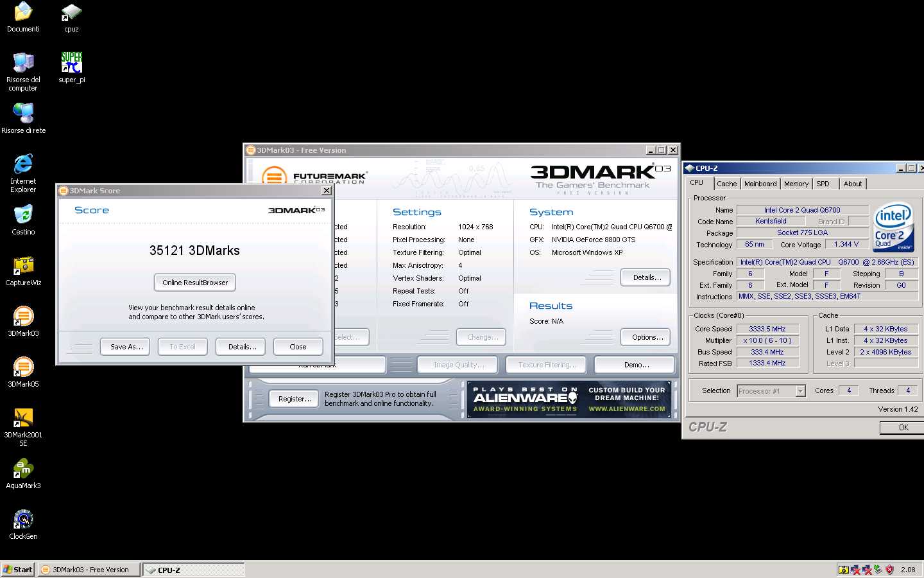The width and height of the screenshot is (924, 578).
Task: Click OK in the CPU-Z window
Action: click(x=903, y=428)
